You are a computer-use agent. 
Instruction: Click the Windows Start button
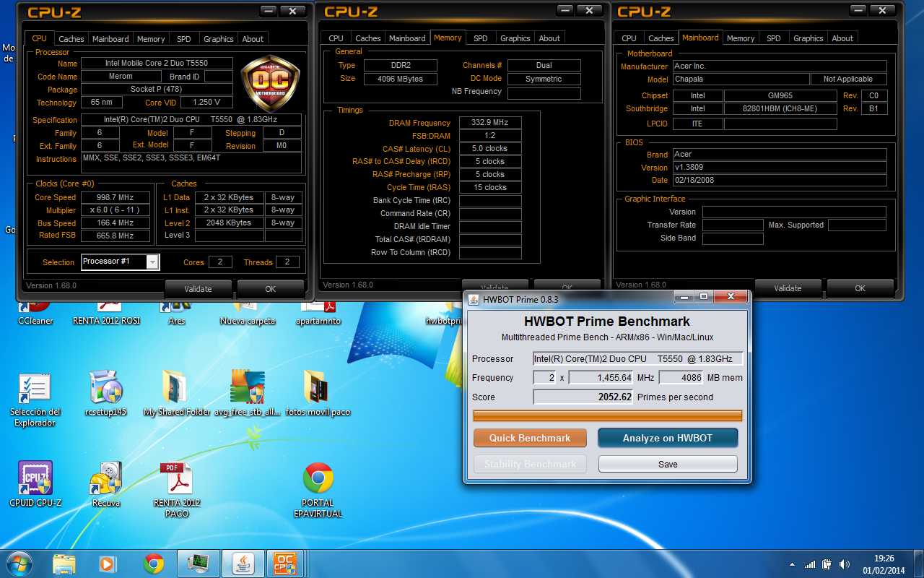[19, 563]
